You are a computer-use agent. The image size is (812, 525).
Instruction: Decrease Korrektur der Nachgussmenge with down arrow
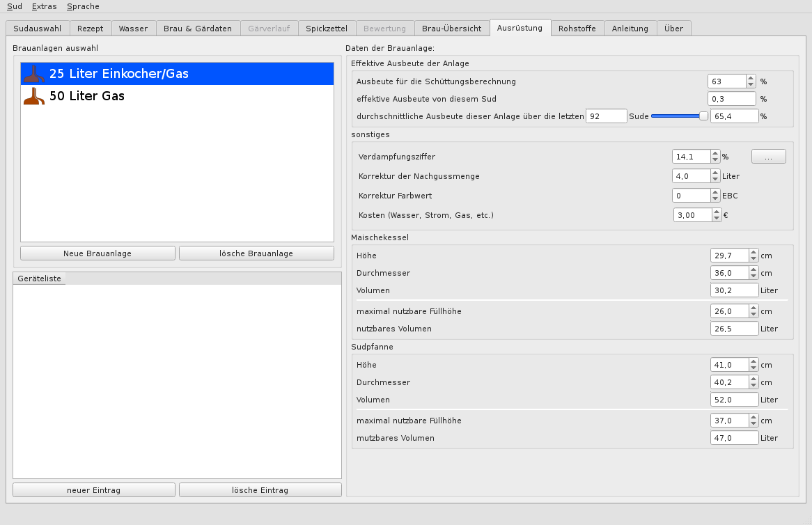point(715,180)
